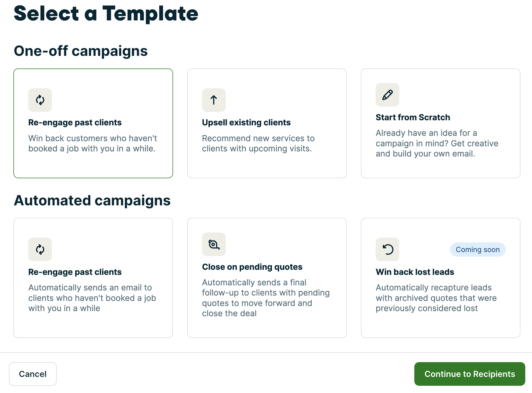Click the 'recapture leads' description text

[x=436, y=298]
